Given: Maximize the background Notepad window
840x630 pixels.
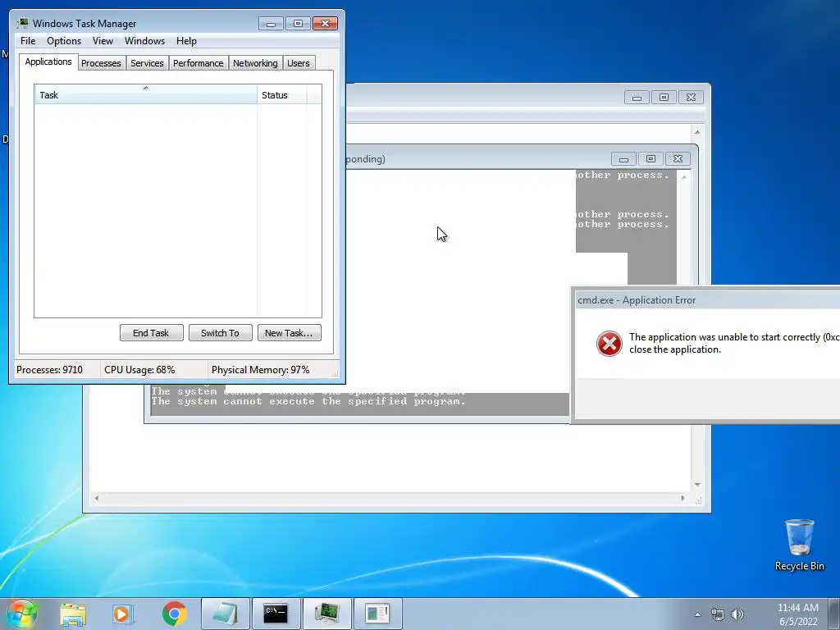Looking at the screenshot, I should click(x=664, y=98).
